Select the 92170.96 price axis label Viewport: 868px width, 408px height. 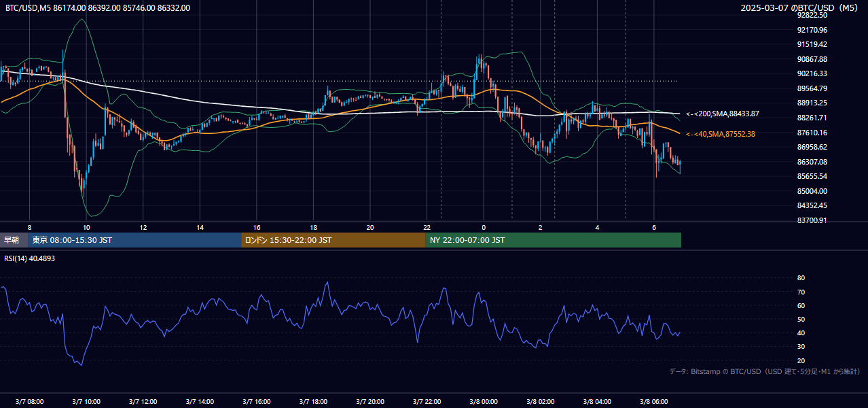[x=812, y=30]
